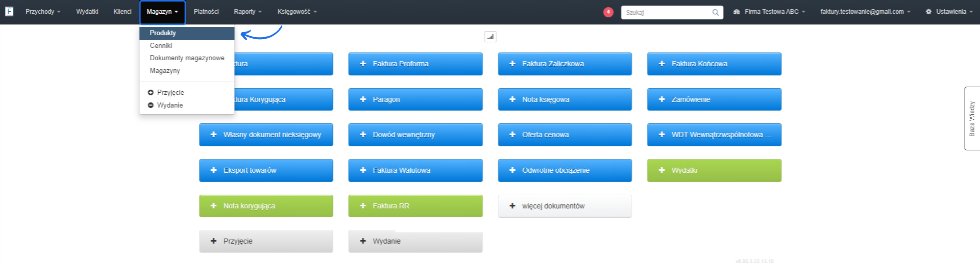Show więcej dokumentów
The height and width of the screenshot is (263, 980).
[x=565, y=206]
